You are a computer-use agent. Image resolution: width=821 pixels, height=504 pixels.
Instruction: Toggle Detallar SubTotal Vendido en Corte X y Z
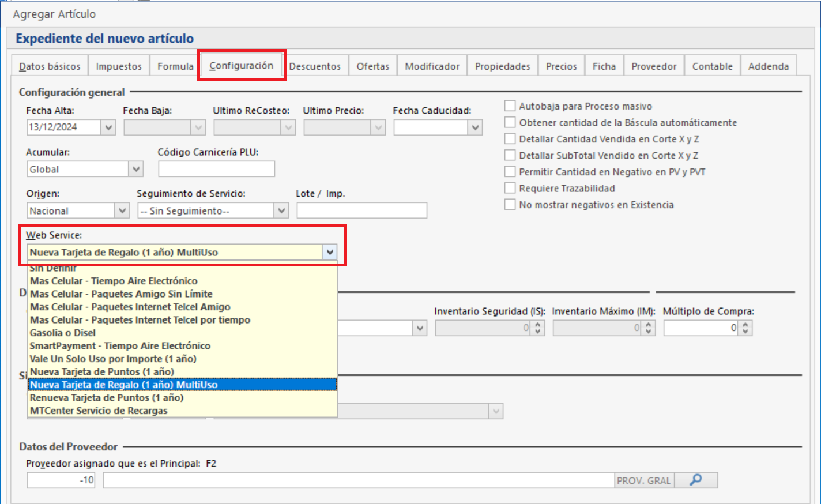[x=510, y=155]
